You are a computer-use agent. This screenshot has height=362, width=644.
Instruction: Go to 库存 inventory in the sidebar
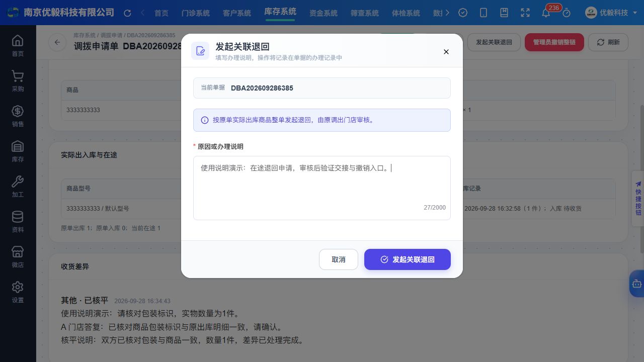pyautogui.click(x=18, y=151)
